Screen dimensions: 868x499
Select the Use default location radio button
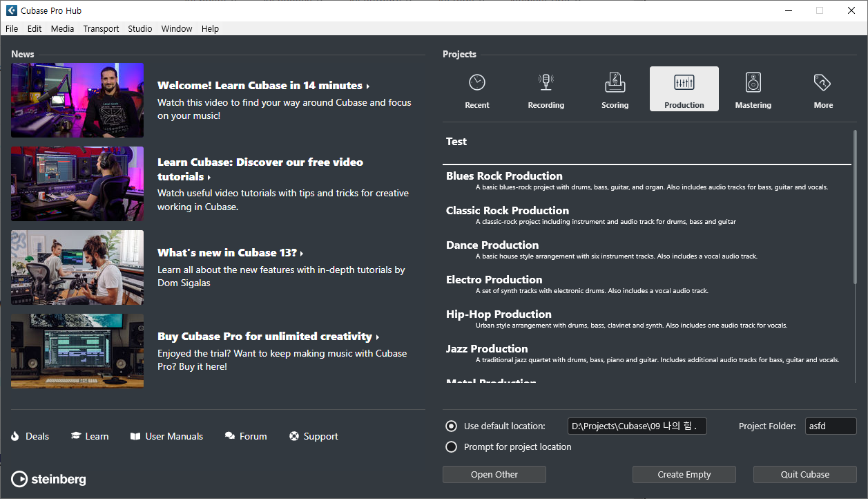[452, 426]
